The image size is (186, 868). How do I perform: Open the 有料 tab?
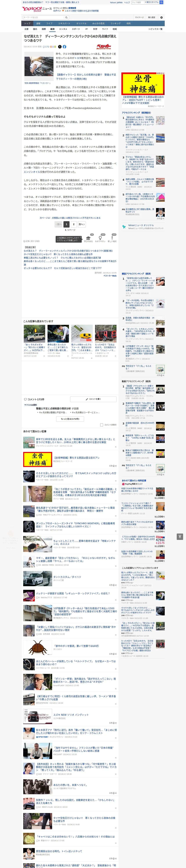(x=128, y=24)
